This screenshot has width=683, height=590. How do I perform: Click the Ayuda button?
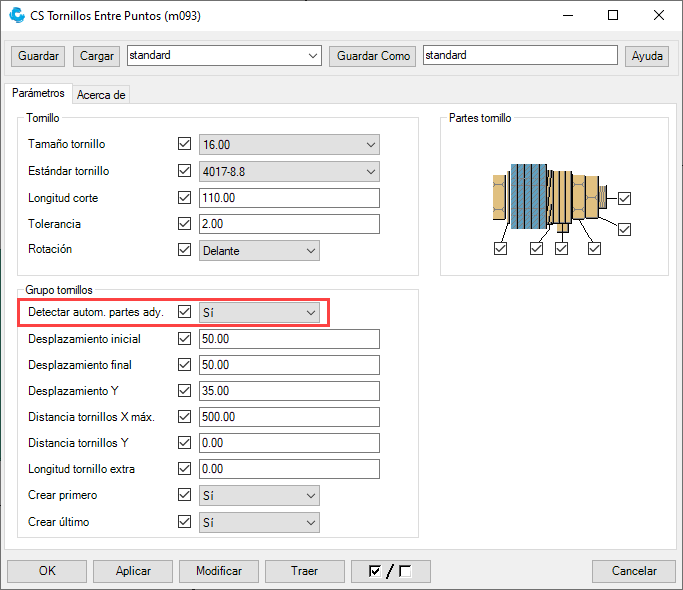(647, 56)
